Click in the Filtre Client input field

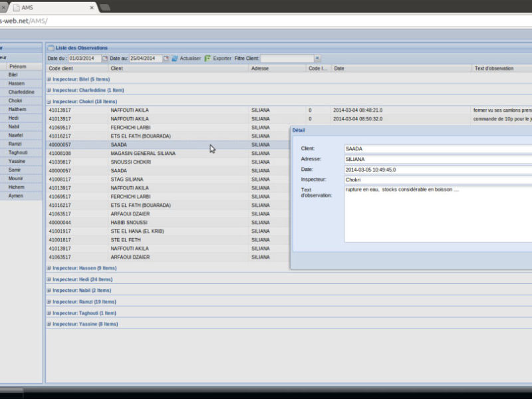pyautogui.click(x=287, y=59)
